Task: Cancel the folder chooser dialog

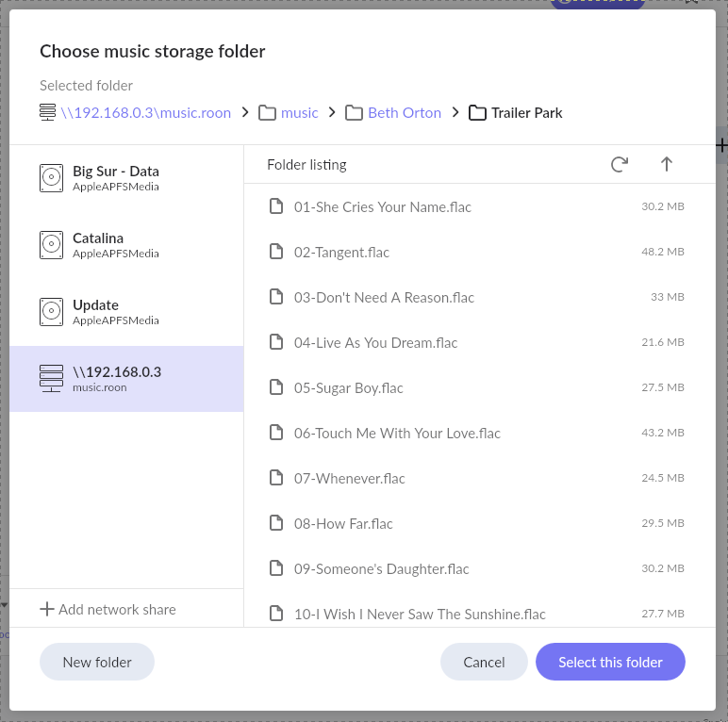Action: click(484, 662)
